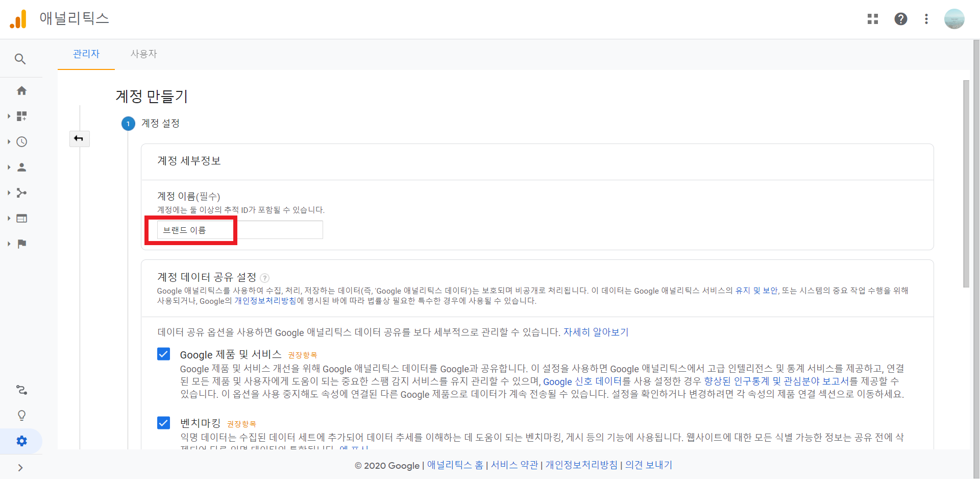Viewport: 980px width, 479px height.
Task: Open the footer 의견 보내기 link
Action: coord(649,465)
